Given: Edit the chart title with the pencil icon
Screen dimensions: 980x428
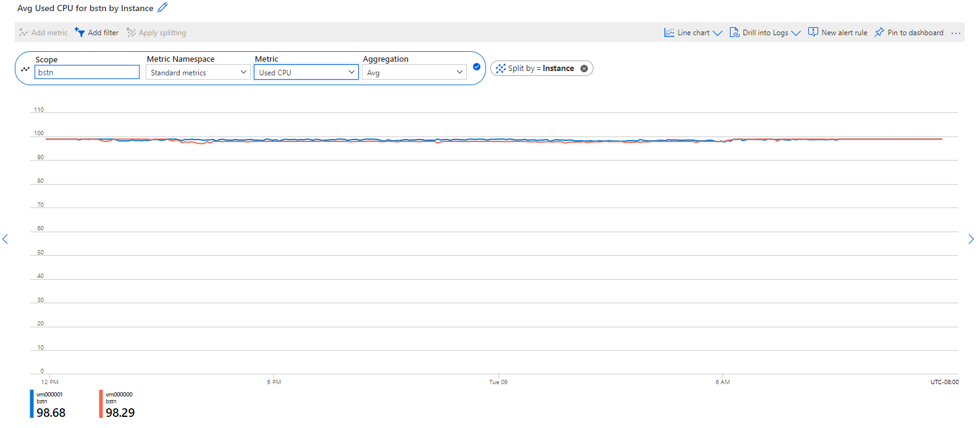Looking at the screenshot, I should click(x=162, y=7).
